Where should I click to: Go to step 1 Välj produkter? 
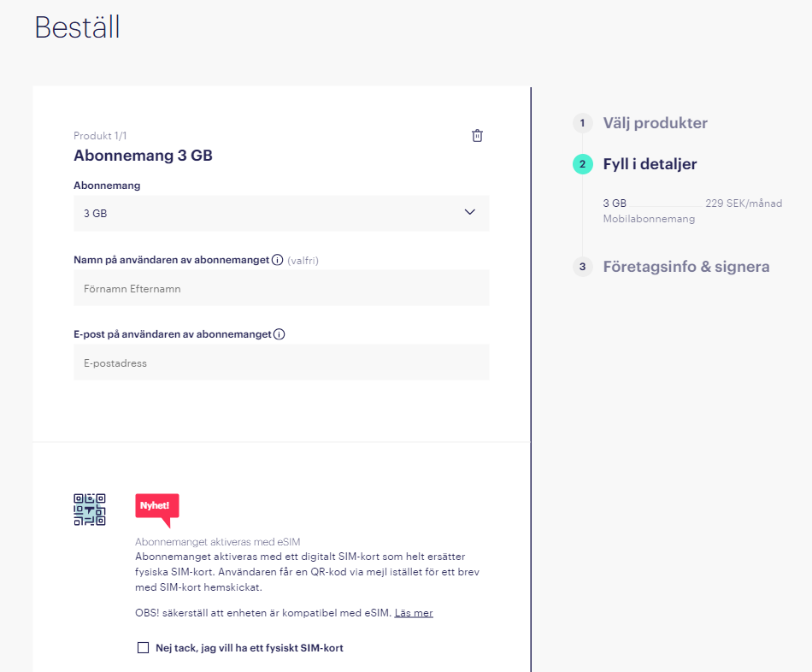[655, 123]
